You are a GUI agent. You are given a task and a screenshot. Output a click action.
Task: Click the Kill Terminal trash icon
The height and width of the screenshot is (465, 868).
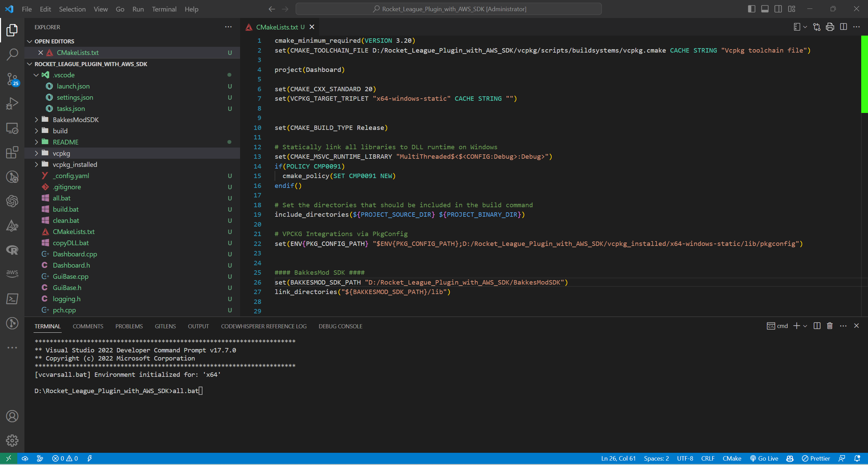[830, 326]
